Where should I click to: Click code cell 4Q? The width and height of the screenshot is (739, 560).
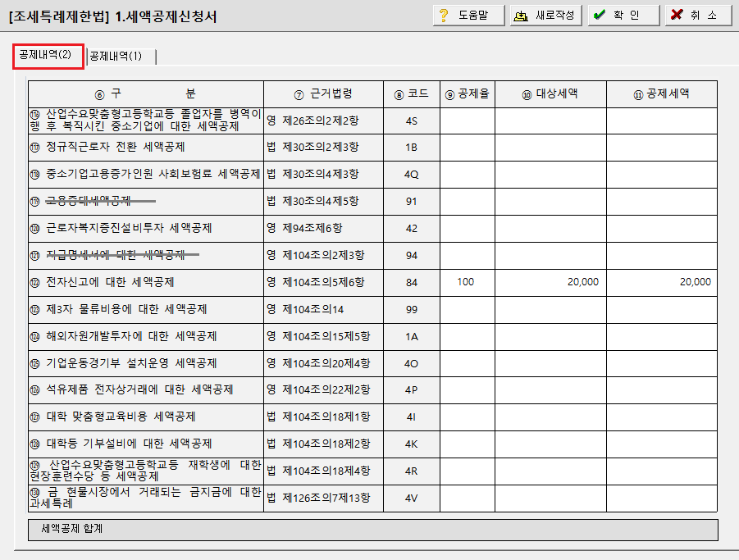pyautogui.click(x=412, y=175)
